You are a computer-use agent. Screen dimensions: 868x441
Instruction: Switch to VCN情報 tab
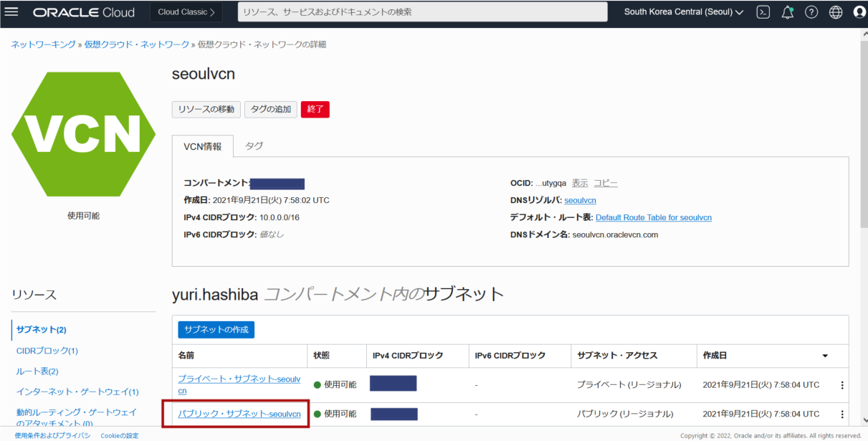pos(203,146)
